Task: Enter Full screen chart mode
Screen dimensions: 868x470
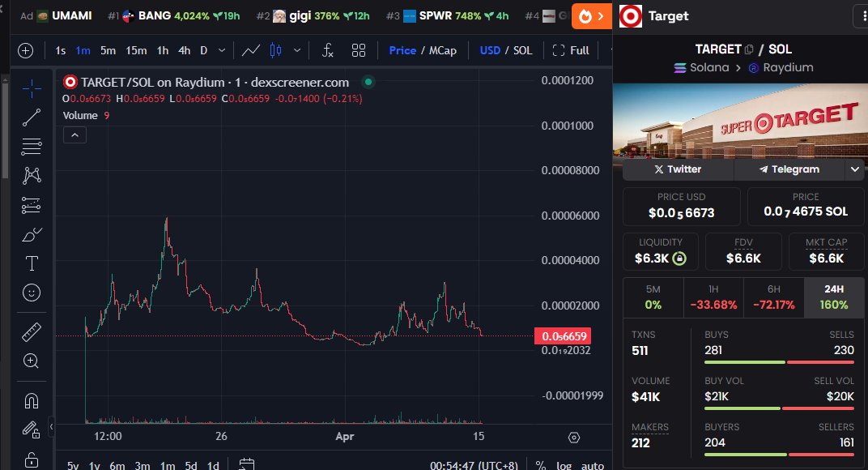Action: (x=571, y=50)
